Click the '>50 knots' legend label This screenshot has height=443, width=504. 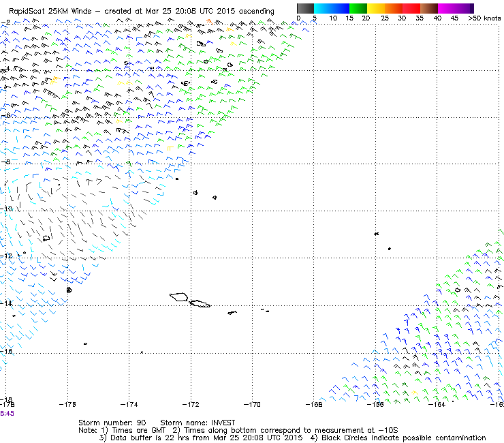coord(484,18)
